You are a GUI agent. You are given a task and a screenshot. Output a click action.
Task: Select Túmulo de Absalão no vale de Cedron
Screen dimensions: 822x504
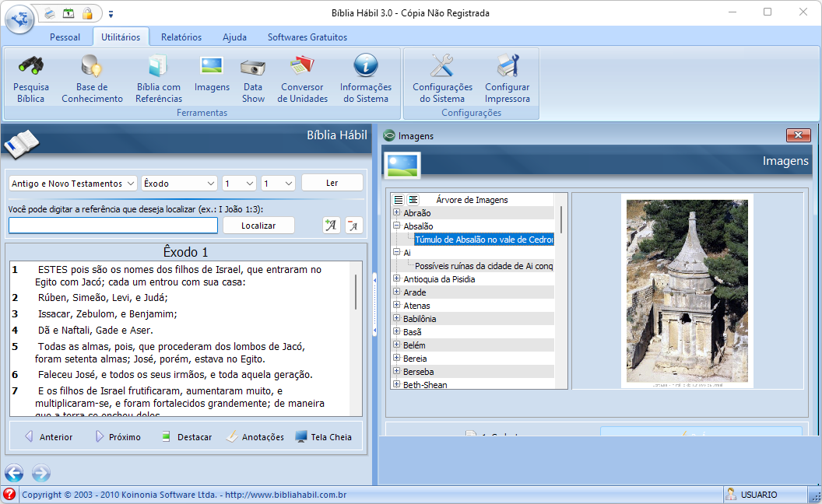coord(484,240)
